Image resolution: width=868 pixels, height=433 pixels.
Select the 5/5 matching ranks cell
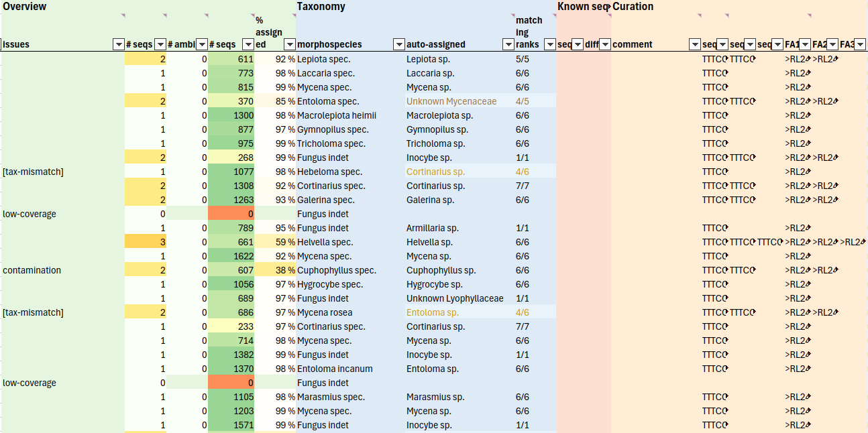pyautogui.click(x=536, y=59)
